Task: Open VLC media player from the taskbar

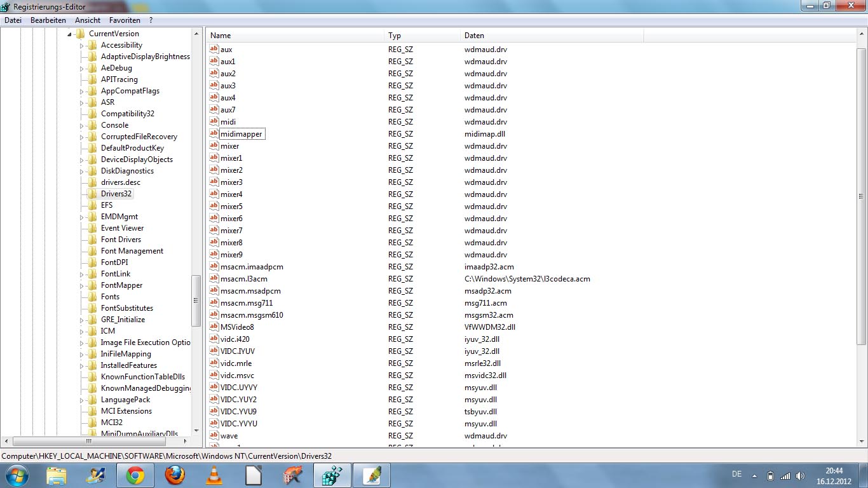Action: [x=214, y=475]
